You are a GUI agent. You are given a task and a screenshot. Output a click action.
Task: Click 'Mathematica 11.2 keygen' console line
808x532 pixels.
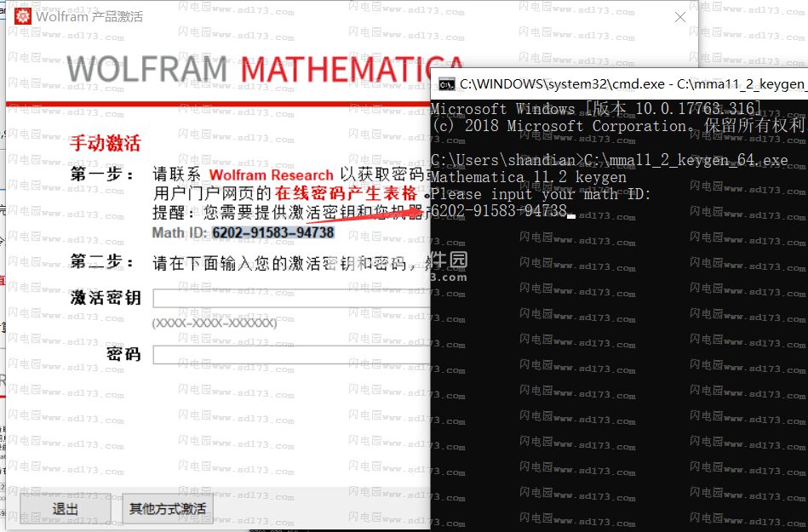pyautogui.click(x=529, y=177)
